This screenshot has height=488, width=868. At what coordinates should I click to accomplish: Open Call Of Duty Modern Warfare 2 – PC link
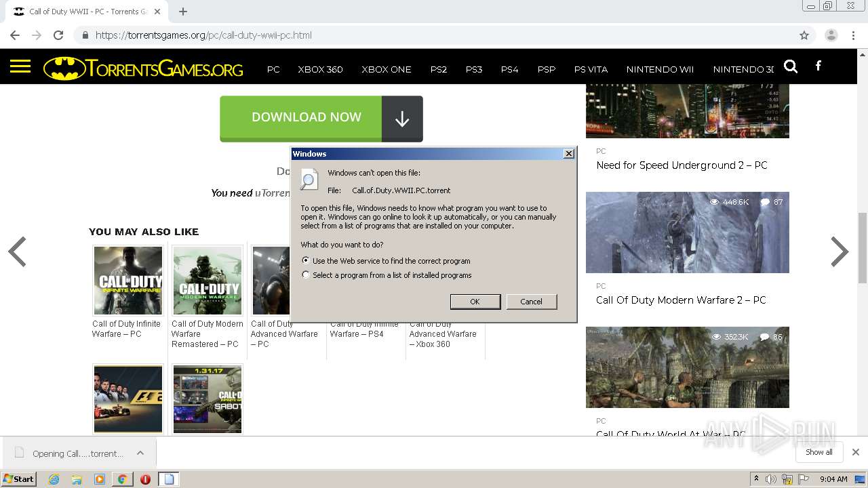click(x=681, y=300)
